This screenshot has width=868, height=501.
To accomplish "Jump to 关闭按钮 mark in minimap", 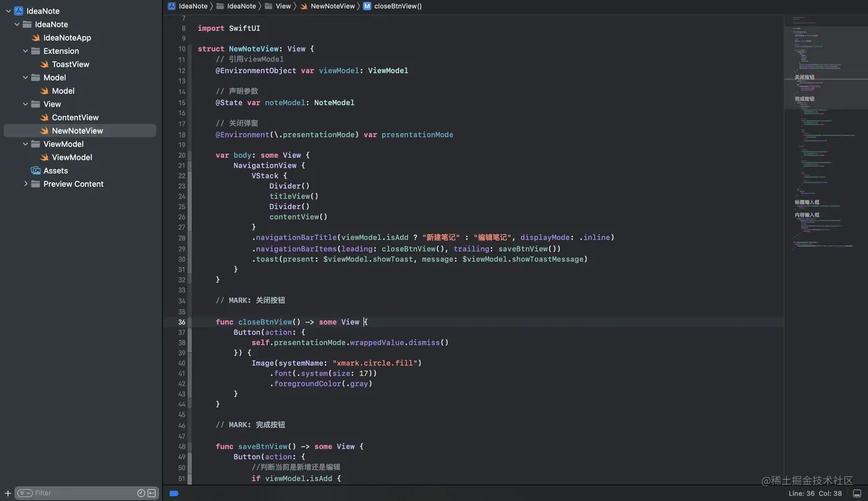I will (805, 78).
